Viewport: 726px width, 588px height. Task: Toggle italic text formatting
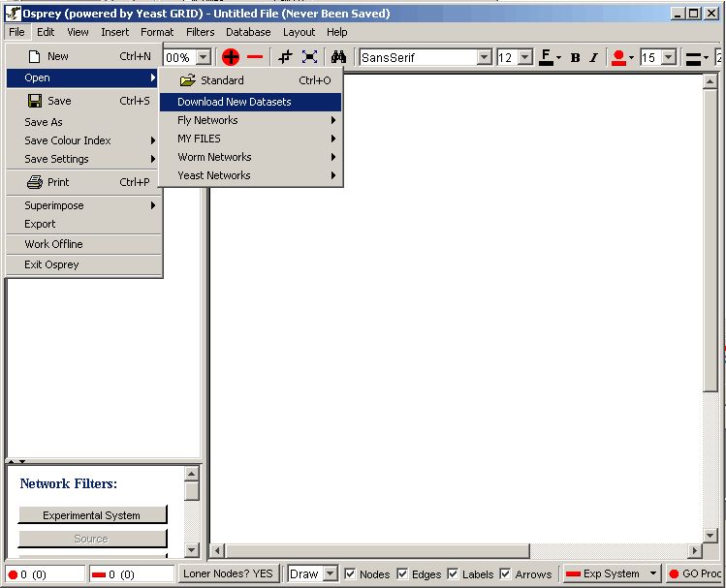click(593, 58)
